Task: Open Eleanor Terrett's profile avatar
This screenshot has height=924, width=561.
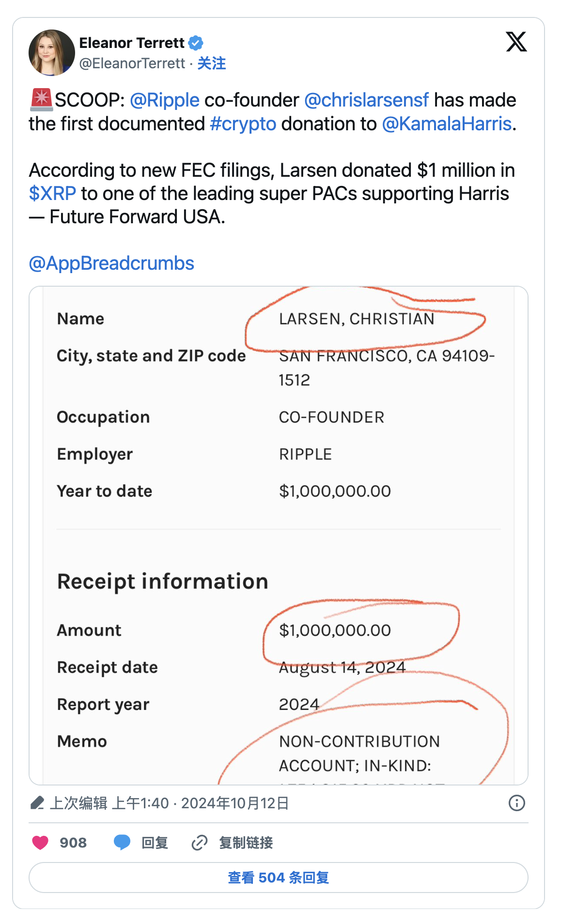Action: (x=51, y=53)
